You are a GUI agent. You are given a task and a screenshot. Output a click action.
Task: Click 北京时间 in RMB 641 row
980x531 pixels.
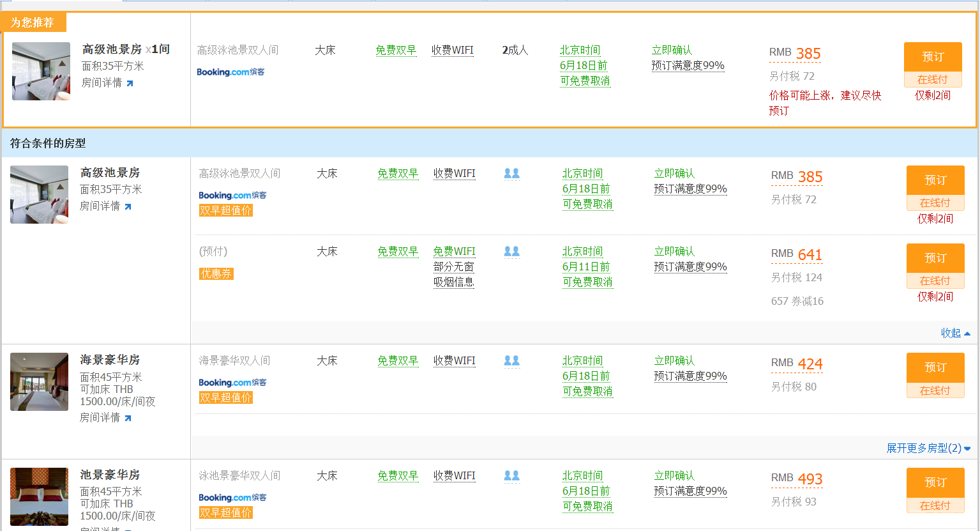pyautogui.click(x=582, y=251)
